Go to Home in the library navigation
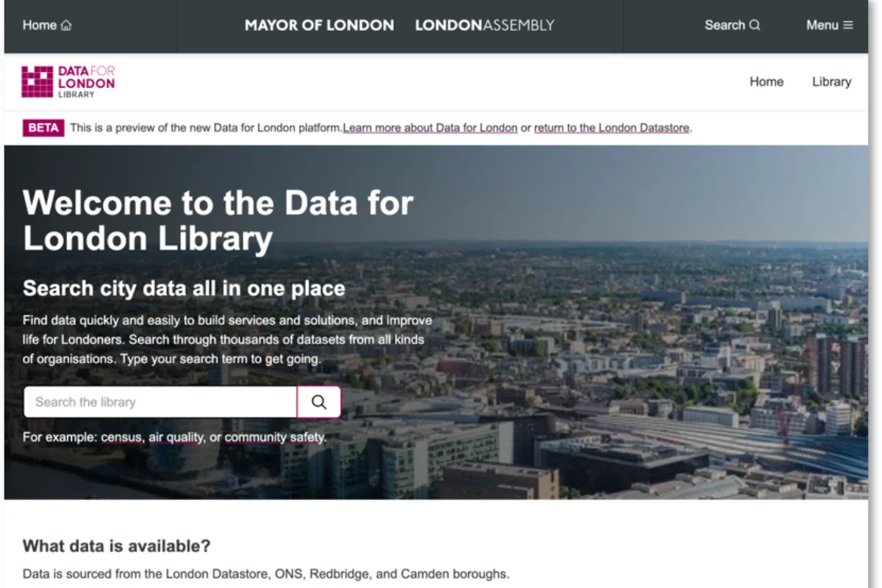 tap(766, 82)
